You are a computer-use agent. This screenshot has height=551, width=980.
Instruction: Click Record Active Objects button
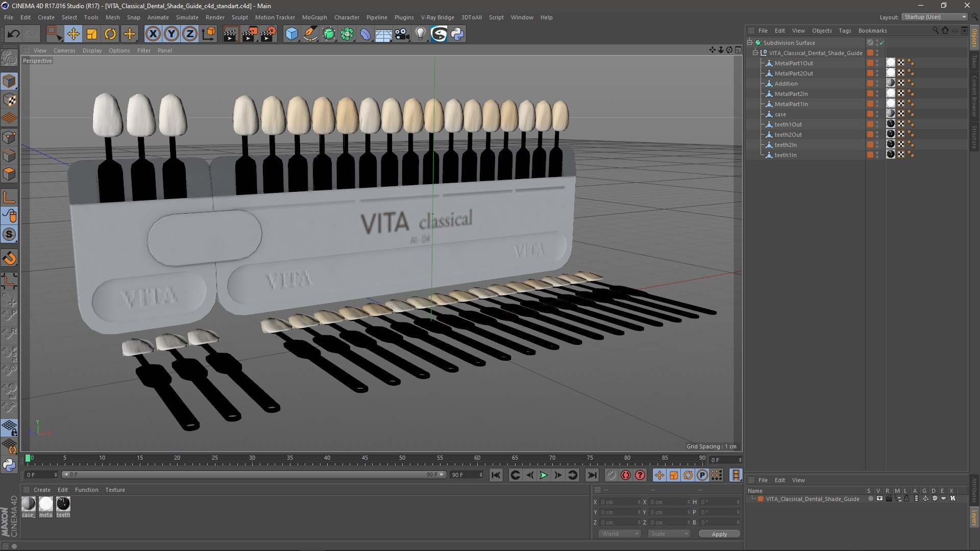611,475
